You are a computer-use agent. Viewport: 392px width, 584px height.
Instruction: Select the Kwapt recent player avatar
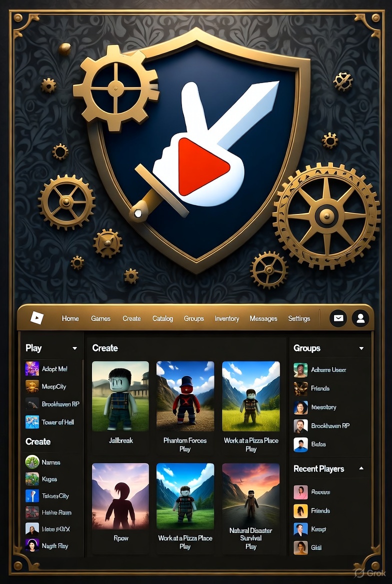point(300,529)
